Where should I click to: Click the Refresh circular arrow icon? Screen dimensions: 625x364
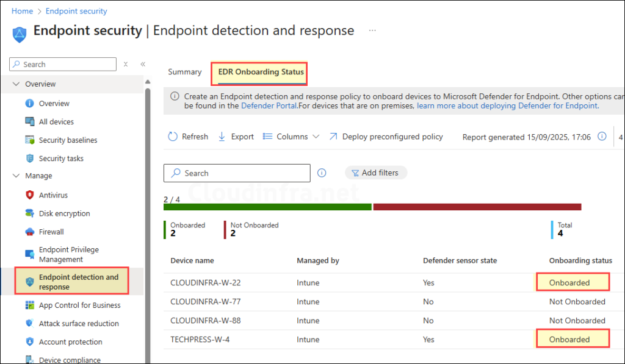tap(173, 137)
